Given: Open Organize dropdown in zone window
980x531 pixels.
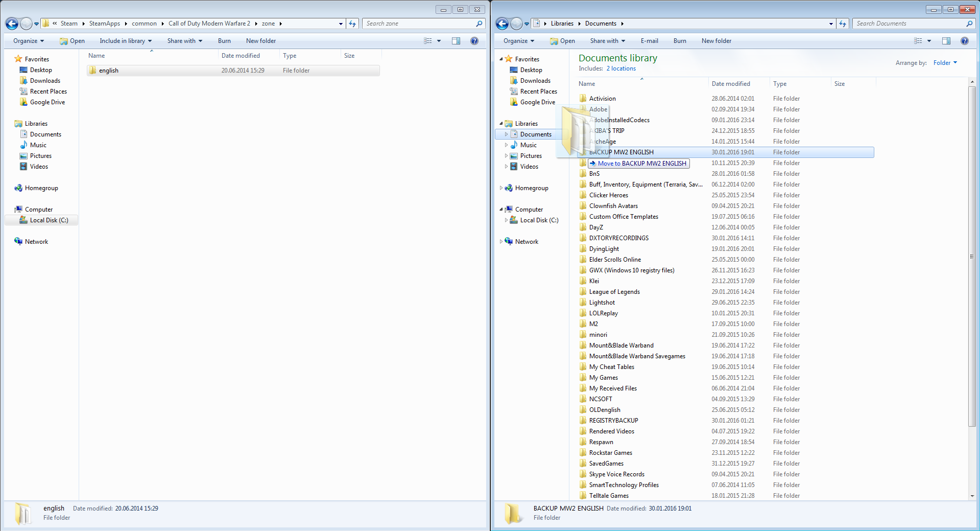Looking at the screenshot, I should click(x=29, y=41).
